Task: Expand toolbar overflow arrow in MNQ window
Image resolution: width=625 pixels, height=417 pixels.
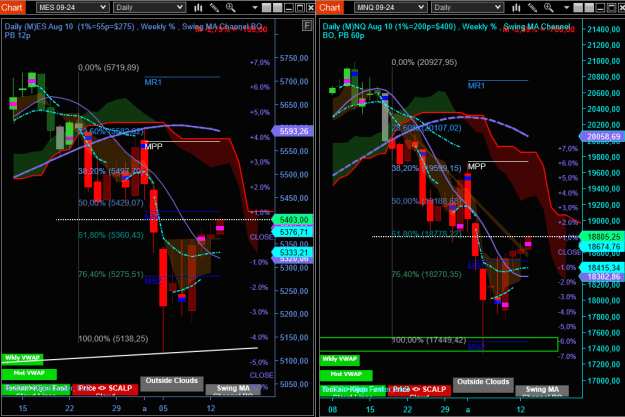Action: [x=566, y=8]
